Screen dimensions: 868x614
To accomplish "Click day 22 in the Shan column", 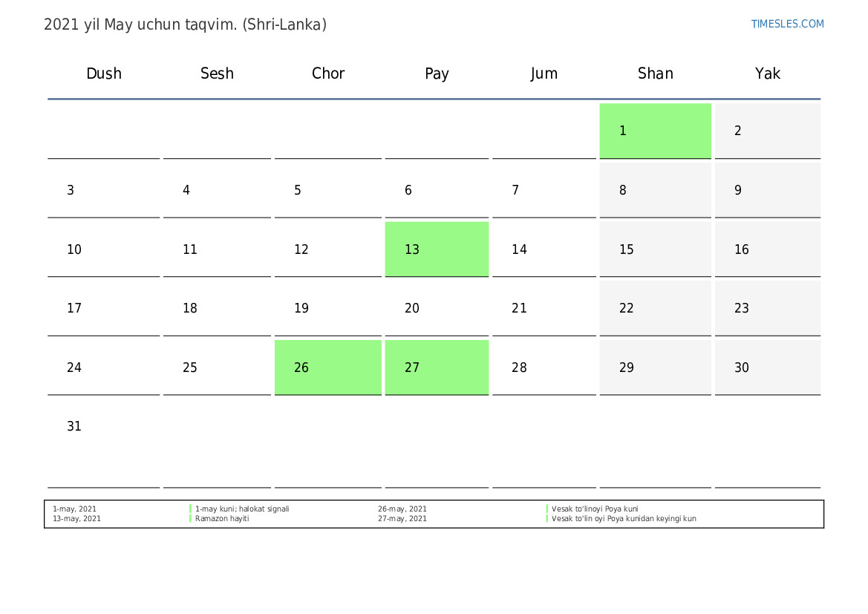I will coord(656,308).
